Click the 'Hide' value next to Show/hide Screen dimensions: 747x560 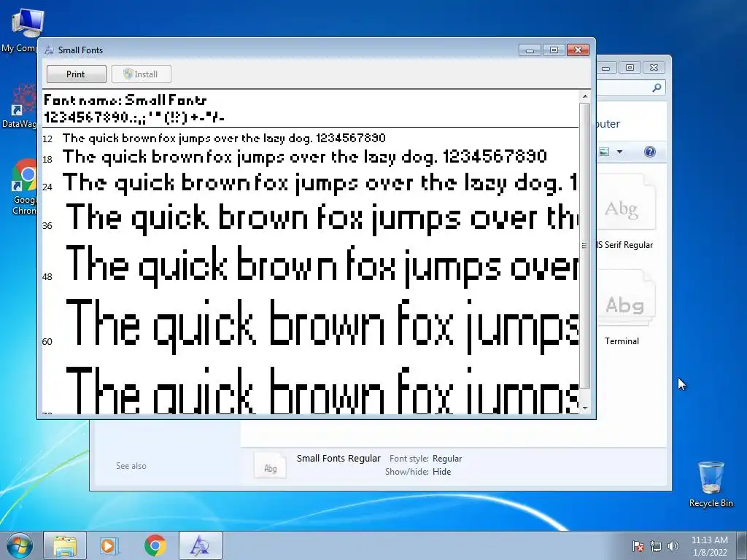(x=441, y=472)
